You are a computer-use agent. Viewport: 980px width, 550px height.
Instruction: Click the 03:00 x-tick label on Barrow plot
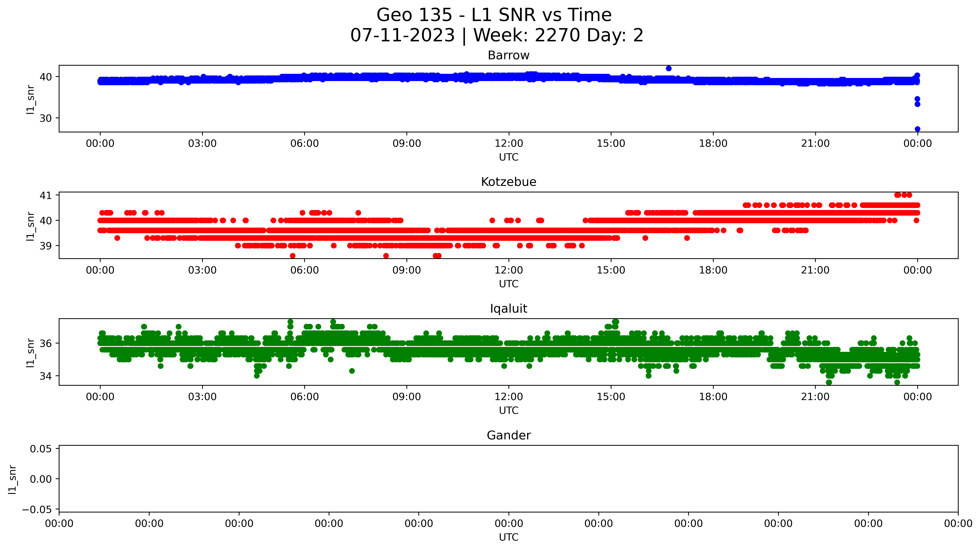pos(202,144)
